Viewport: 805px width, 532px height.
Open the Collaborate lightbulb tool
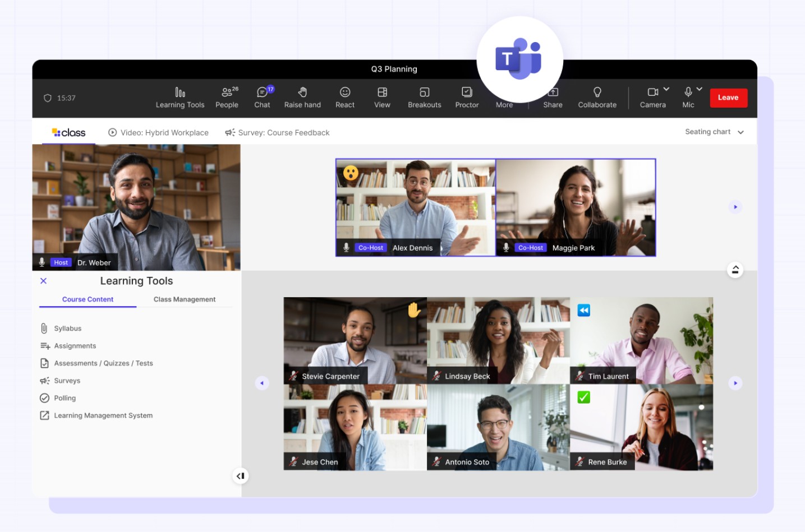(x=597, y=98)
